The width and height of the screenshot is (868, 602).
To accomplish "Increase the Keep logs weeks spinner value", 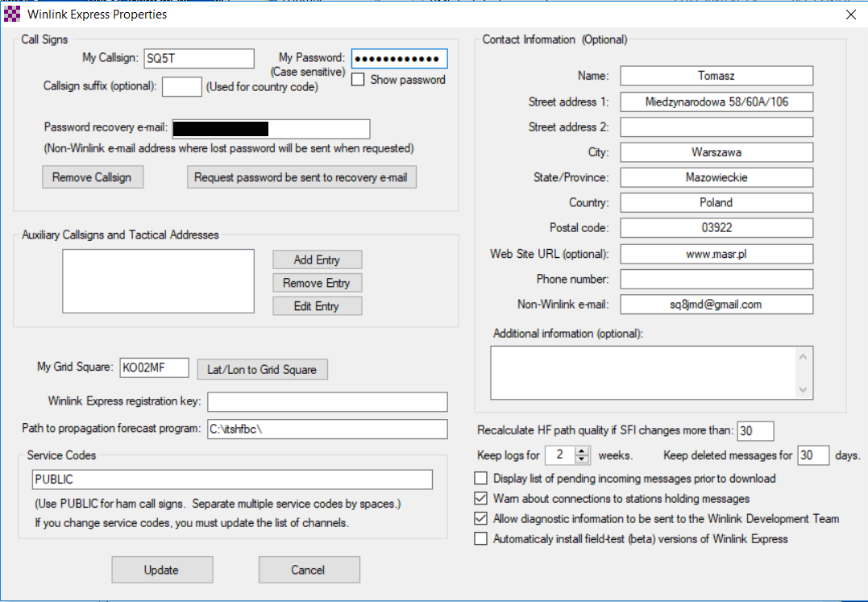I will click(582, 450).
